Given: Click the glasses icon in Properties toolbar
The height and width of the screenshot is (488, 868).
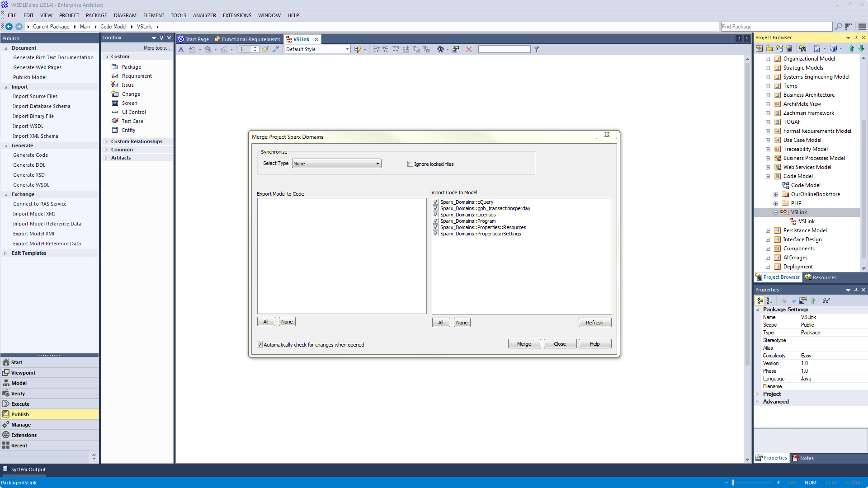Looking at the screenshot, I should 826,300.
